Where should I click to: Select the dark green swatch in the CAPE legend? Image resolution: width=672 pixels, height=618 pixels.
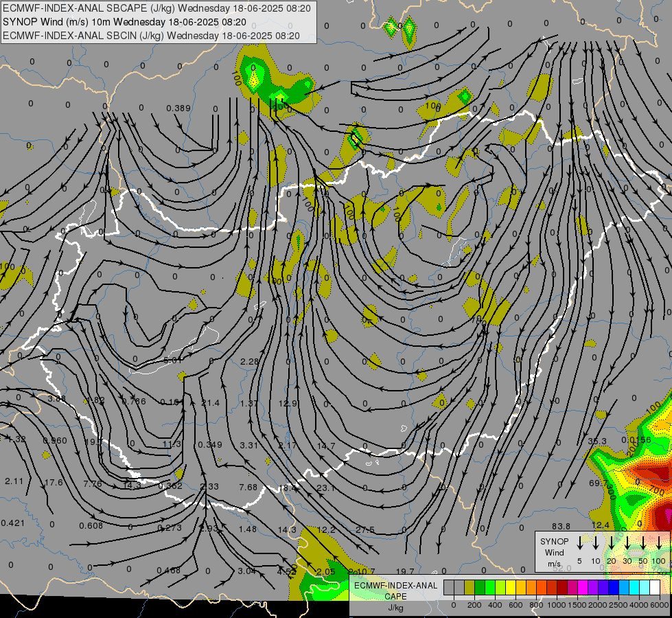(480, 587)
